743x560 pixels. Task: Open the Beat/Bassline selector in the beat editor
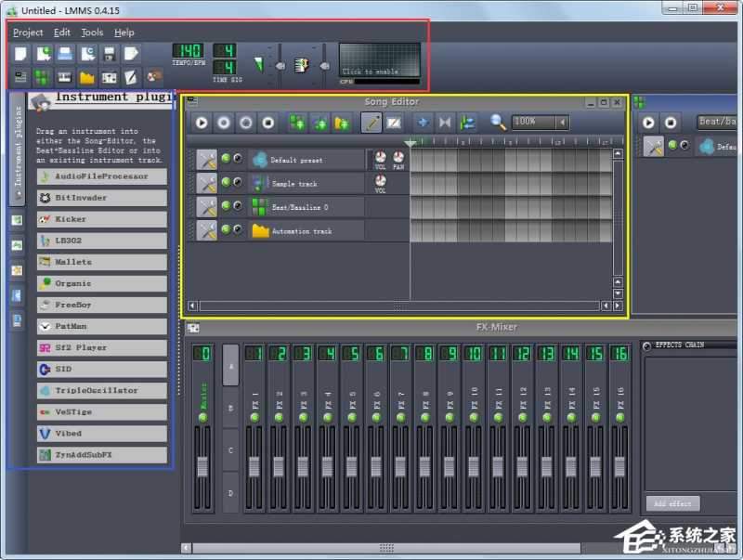(718, 121)
